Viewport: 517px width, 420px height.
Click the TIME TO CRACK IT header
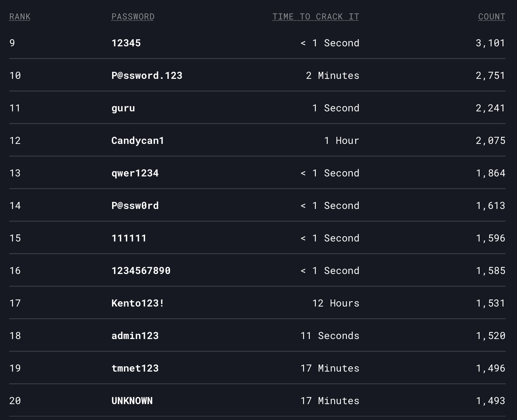[x=316, y=17]
